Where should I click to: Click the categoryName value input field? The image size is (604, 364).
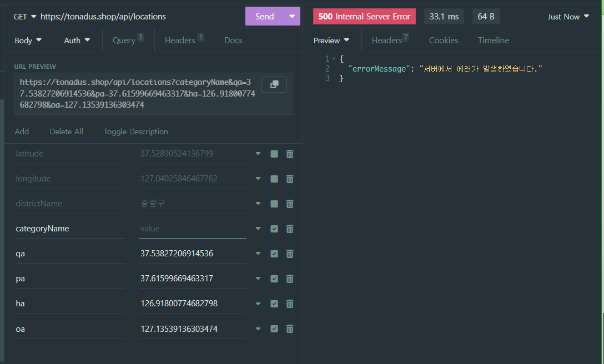pyautogui.click(x=192, y=229)
